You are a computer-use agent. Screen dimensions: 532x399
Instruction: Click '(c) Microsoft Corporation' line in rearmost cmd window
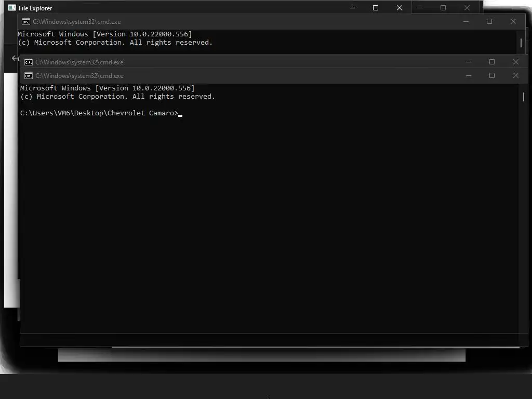click(x=115, y=43)
